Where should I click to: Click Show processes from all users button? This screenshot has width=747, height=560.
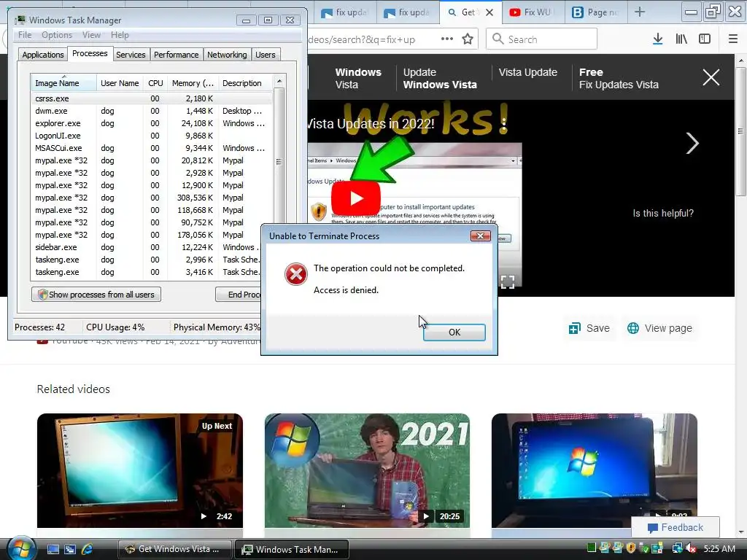[96, 295]
